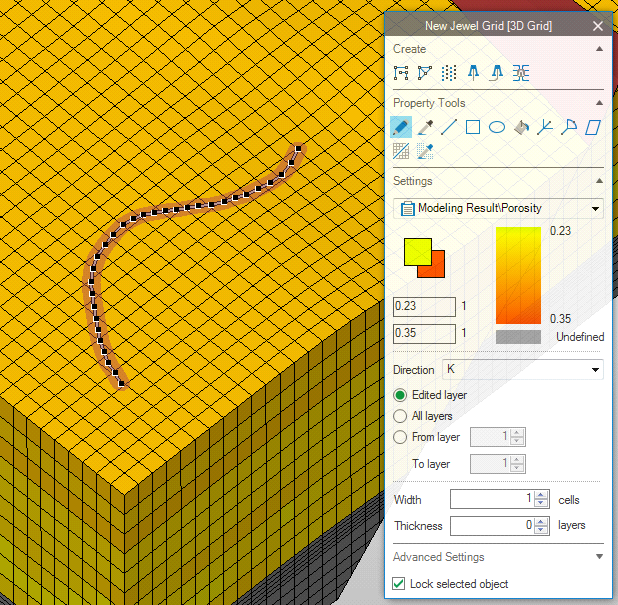Screen dimensions: 618x605
Task: Select the Edited layer radio option
Action: 401,395
